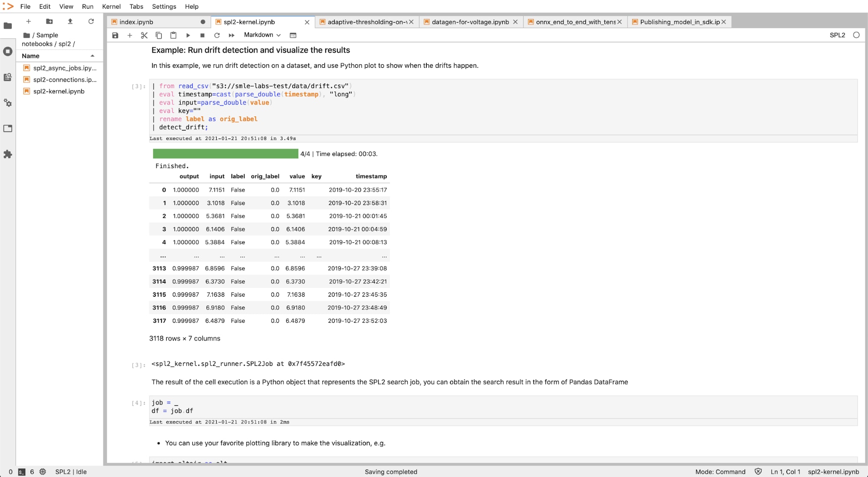The image size is (868, 477).
Task: Open Running Terminals and Kernels panel
Action: [x=8, y=51]
